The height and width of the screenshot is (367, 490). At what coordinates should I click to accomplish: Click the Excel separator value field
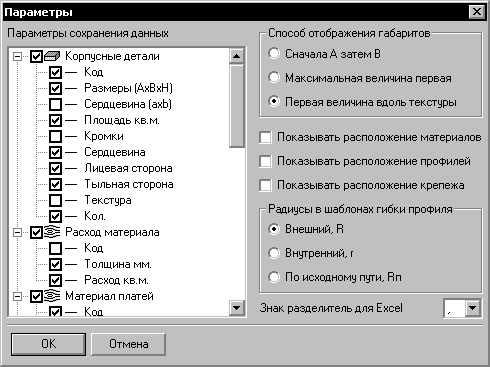(454, 308)
